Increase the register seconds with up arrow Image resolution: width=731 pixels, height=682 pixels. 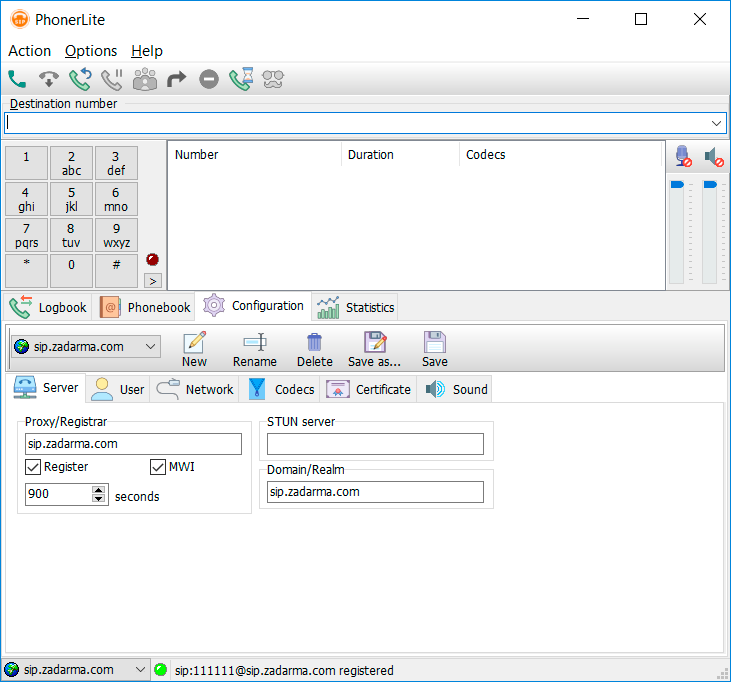pyautogui.click(x=98, y=489)
